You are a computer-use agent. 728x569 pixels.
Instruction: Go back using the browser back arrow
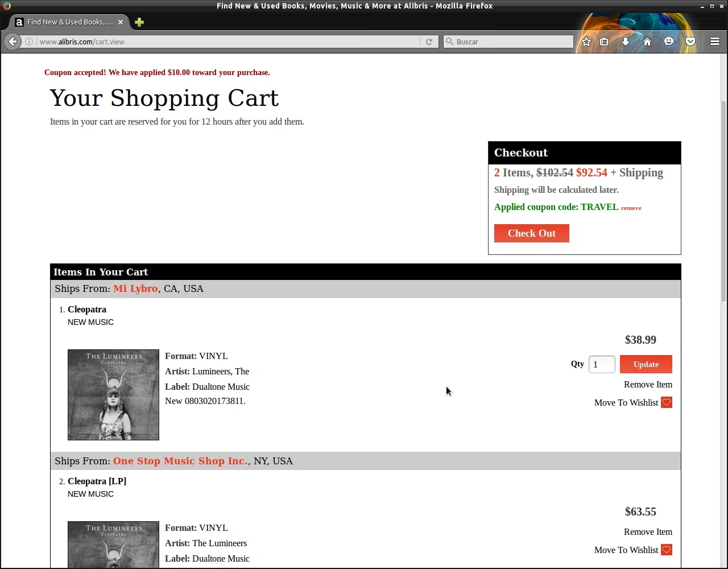click(13, 42)
